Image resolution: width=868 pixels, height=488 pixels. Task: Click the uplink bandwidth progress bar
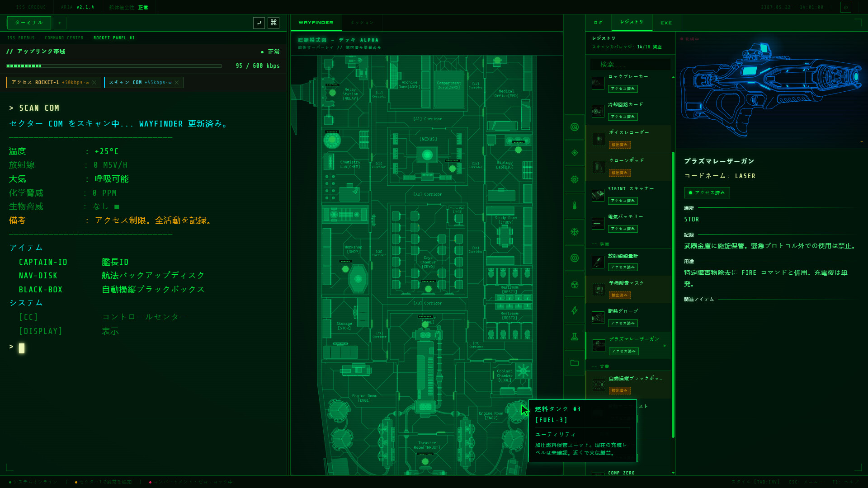(114, 66)
